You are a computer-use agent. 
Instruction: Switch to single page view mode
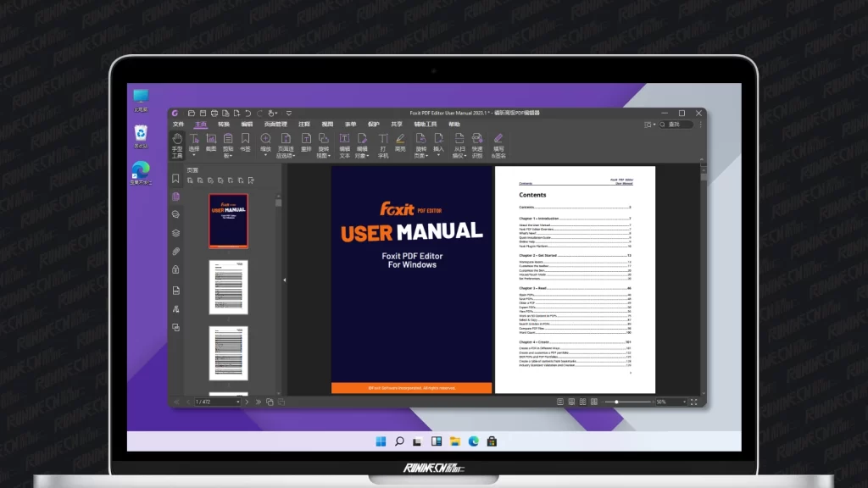[x=560, y=402]
